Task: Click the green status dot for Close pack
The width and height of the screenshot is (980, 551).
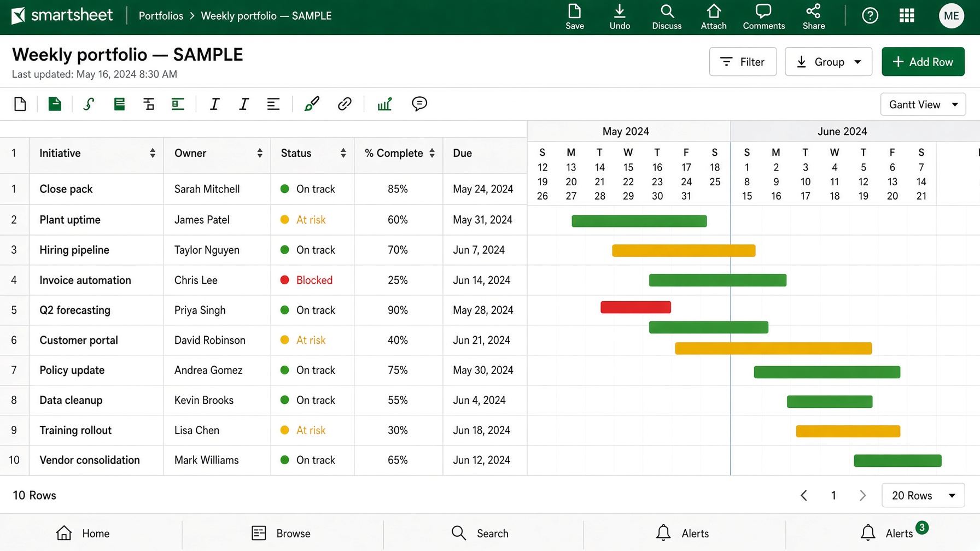Action: (x=284, y=189)
